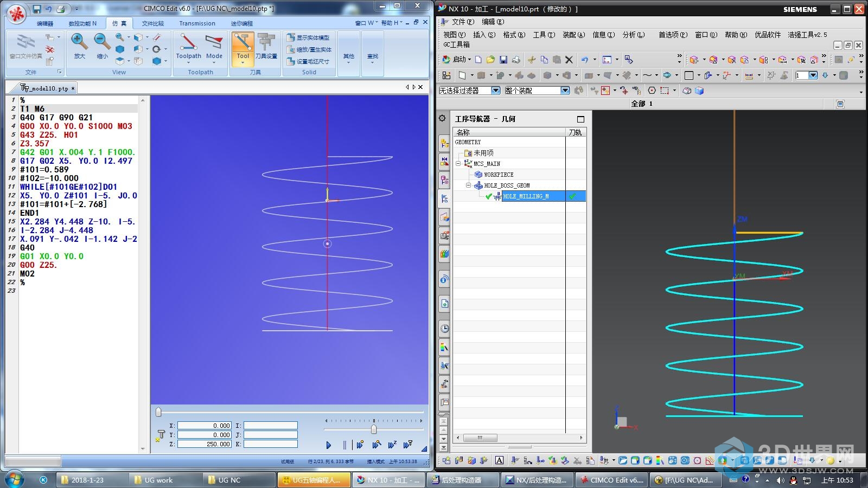Click the I value input field
Screen dimensions: 868x488
271,426
